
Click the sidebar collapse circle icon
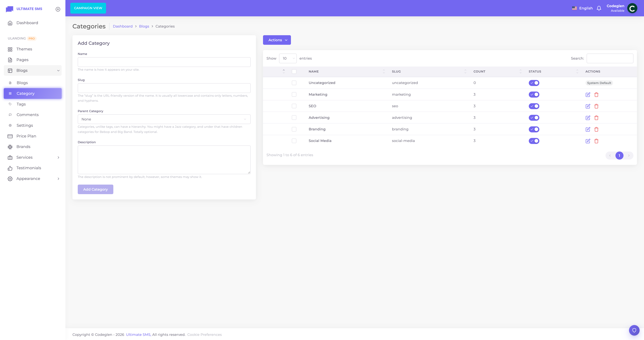58,9
